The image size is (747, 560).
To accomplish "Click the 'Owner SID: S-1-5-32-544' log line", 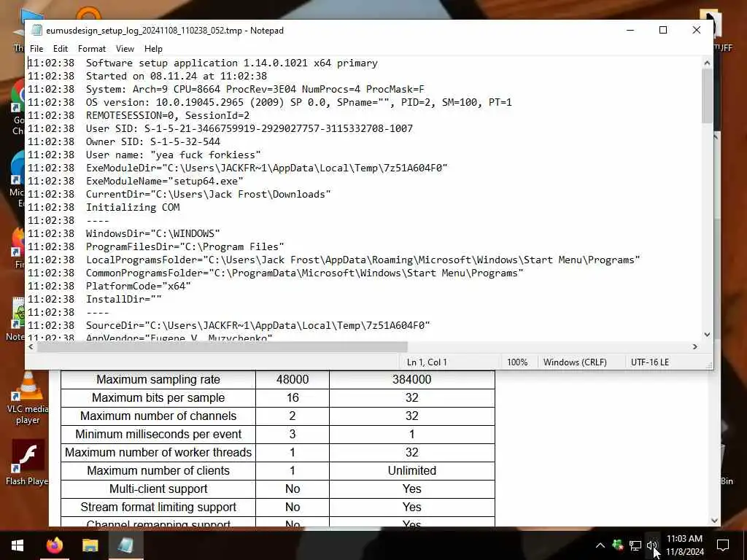I will [x=153, y=141].
